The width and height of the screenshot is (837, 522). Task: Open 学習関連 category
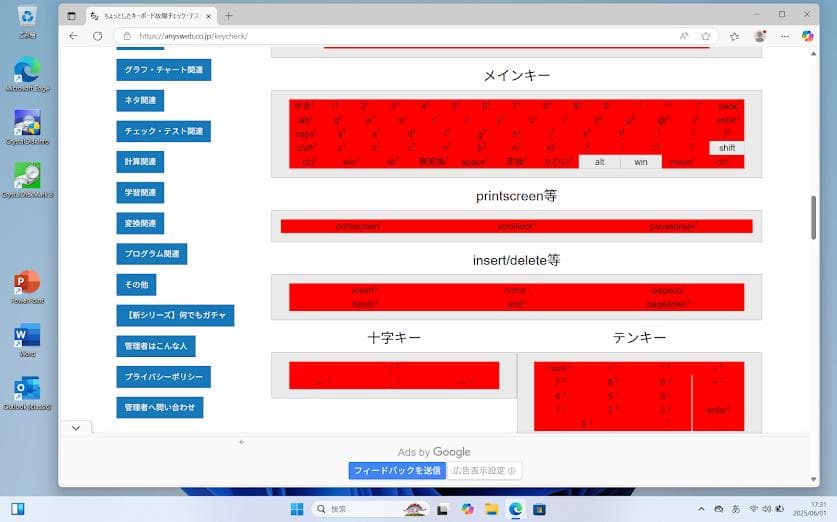pyautogui.click(x=140, y=193)
